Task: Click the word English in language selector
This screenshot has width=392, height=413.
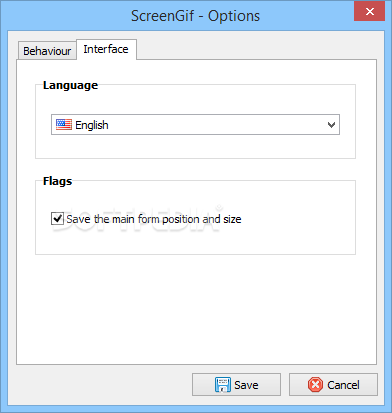Action: [x=92, y=125]
